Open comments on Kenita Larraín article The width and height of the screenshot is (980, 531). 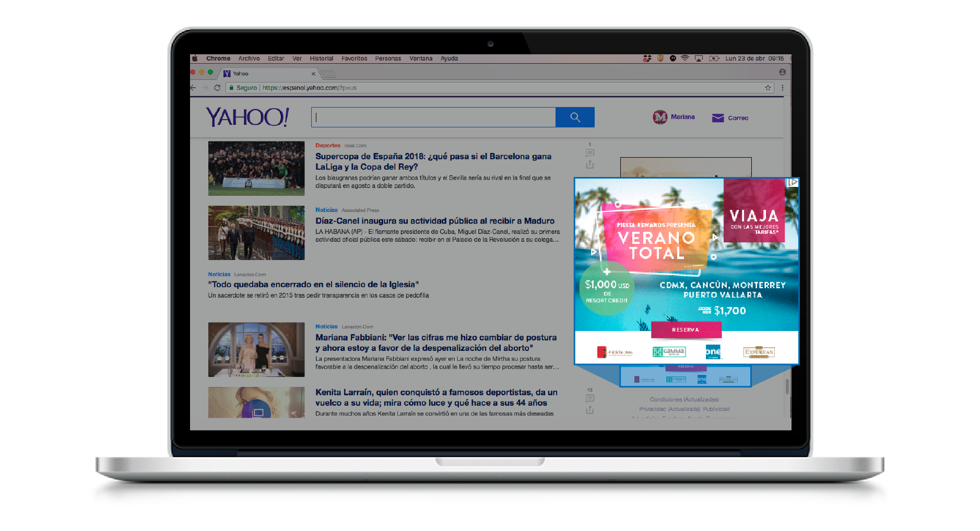590,398
